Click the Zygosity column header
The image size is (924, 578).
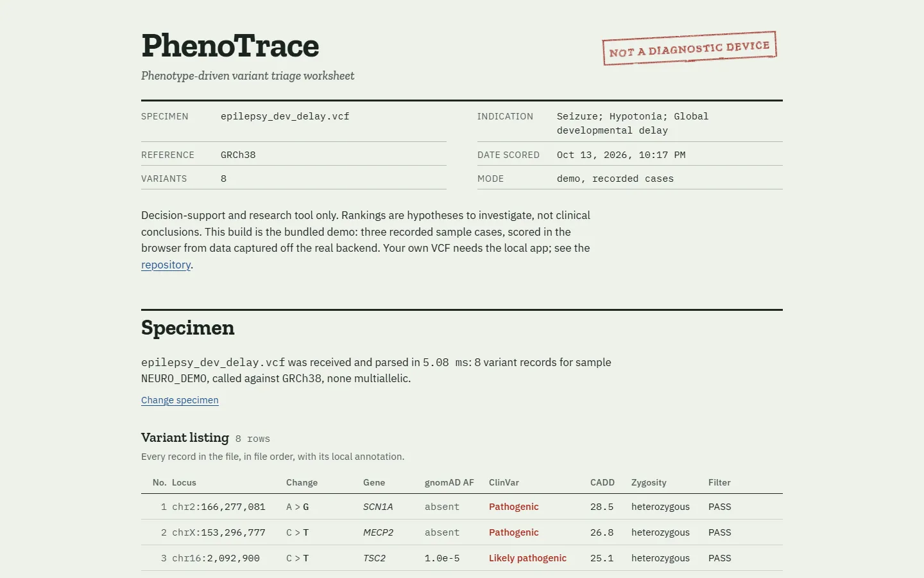tap(649, 482)
